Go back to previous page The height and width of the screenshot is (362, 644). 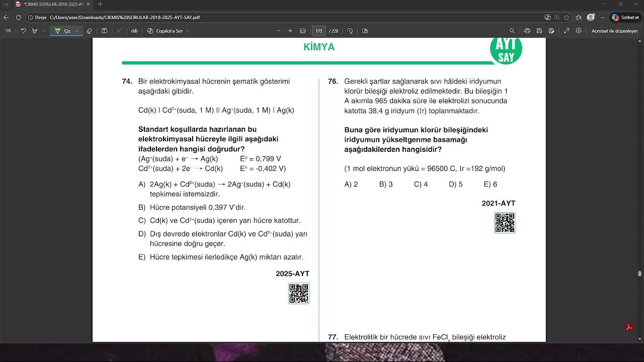[6, 17]
